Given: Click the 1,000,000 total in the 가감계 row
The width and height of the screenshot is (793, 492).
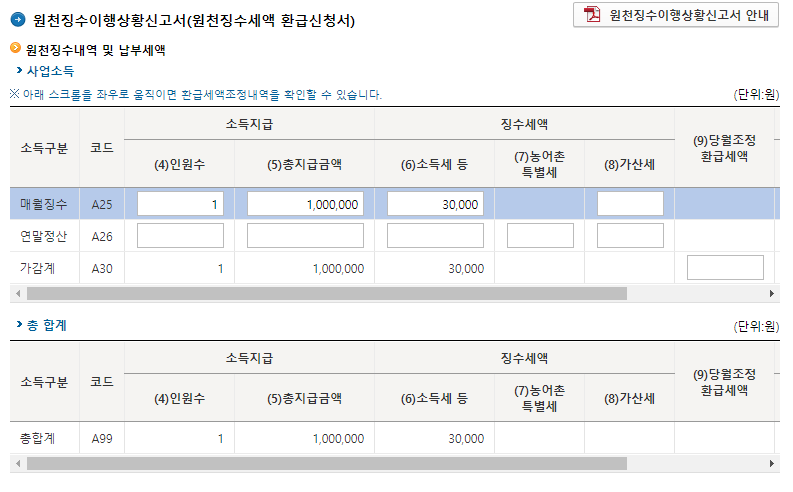Looking at the screenshot, I should click(x=338, y=269).
